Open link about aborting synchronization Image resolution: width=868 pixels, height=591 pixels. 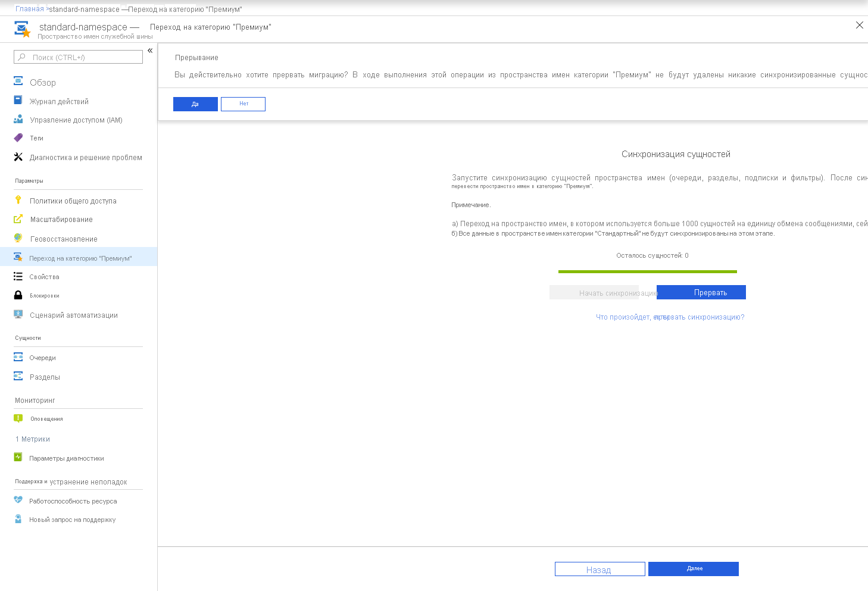pos(670,317)
